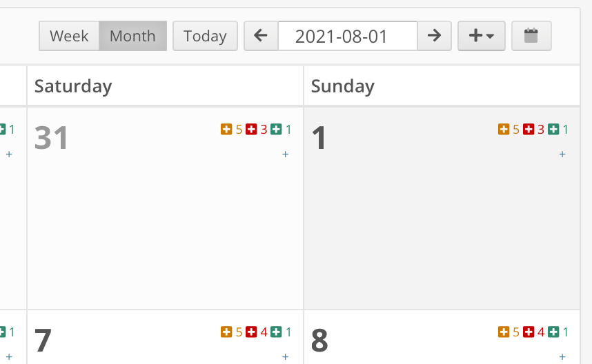Select the day 8 cell number
The image size is (592, 364).
(x=319, y=341)
